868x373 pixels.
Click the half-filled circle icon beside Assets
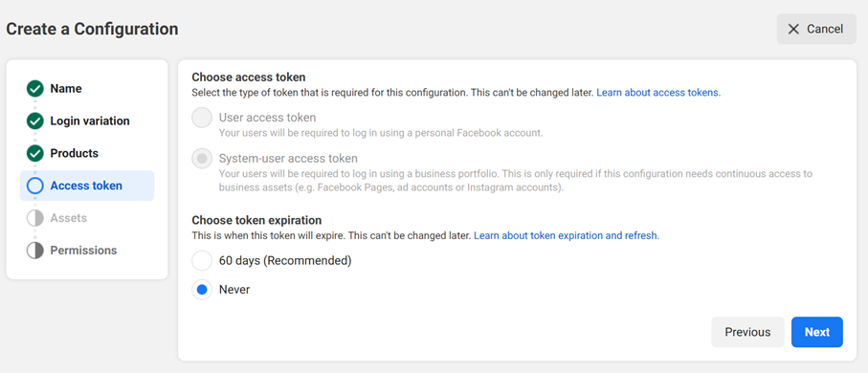(x=34, y=218)
